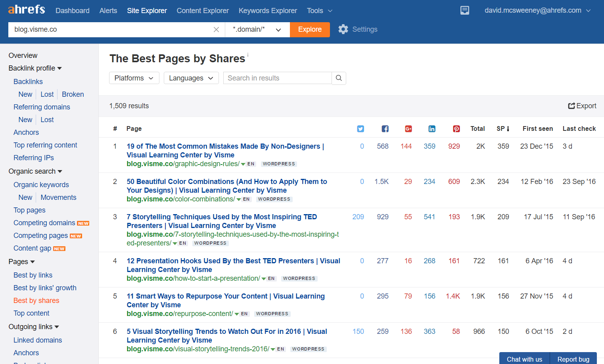Open the Backlinks sidebar link
Viewport: 604px width, 364px height.
(28, 82)
